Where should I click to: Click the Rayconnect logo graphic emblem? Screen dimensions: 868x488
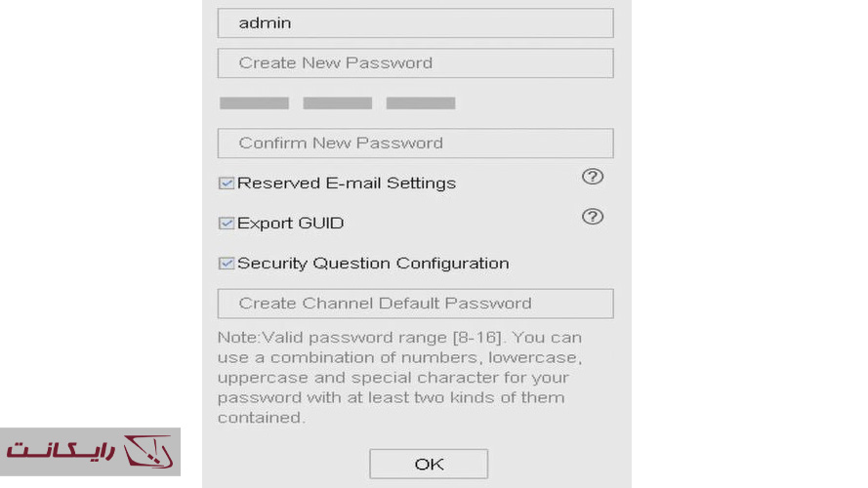(x=147, y=452)
